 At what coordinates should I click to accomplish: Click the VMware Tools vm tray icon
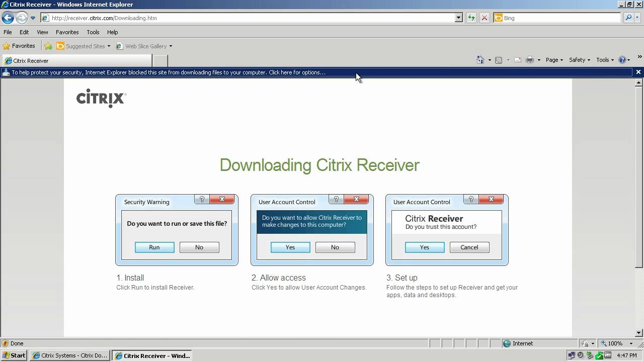click(x=608, y=355)
